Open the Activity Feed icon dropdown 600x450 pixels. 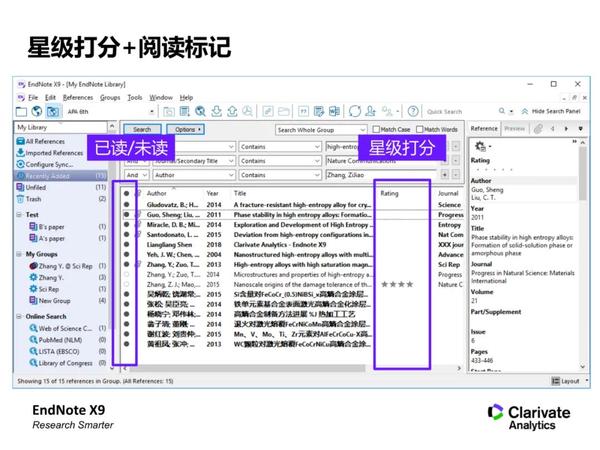[390, 111]
